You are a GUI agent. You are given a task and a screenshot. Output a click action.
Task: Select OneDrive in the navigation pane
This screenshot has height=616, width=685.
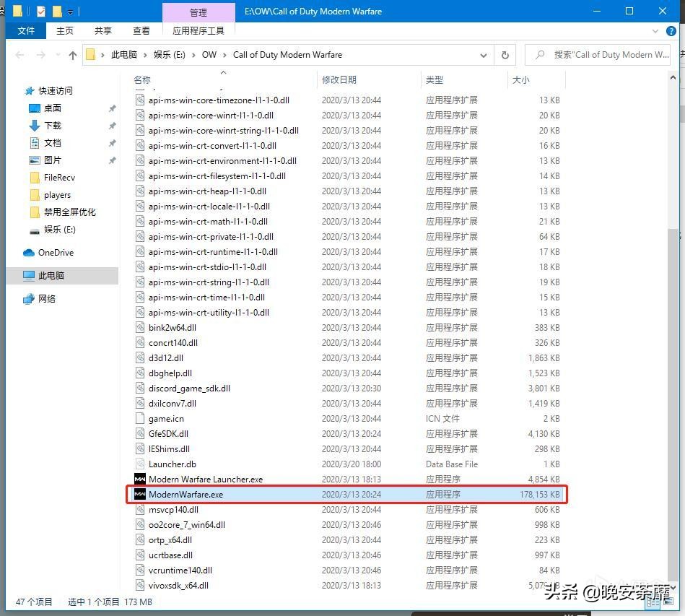pos(56,252)
